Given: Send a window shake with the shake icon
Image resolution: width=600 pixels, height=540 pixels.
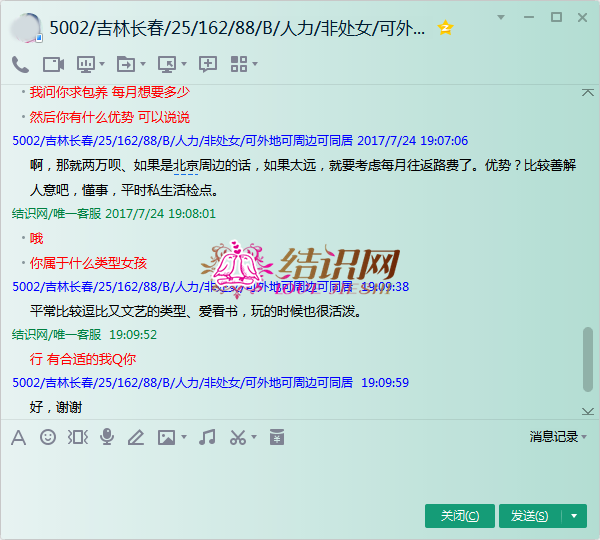Looking at the screenshot, I should (78, 437).
